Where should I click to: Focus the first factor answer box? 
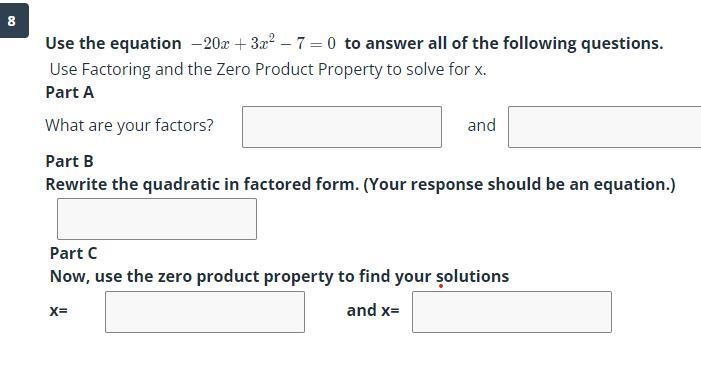pyautogui.click(x=342, y=127)
